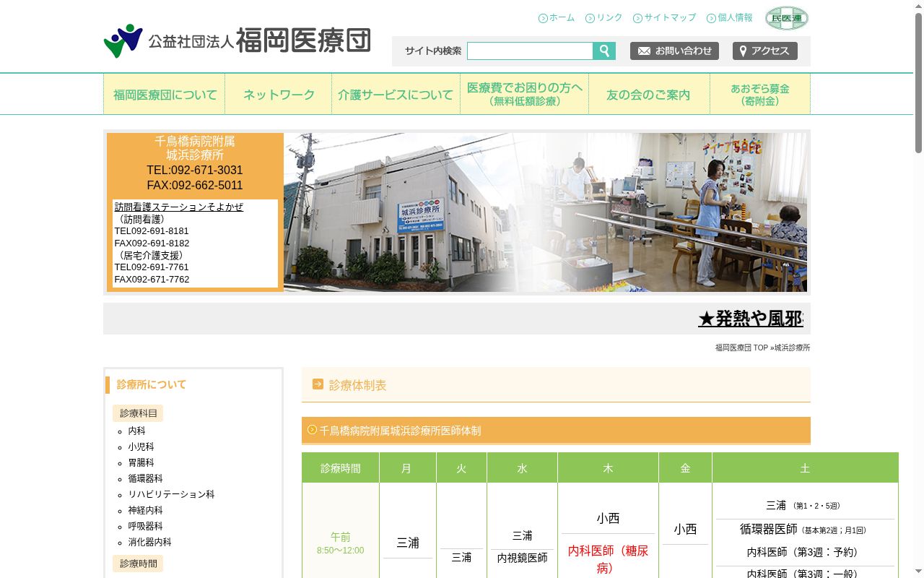Click the 診療時間 sidebar label

pos(138,564)
